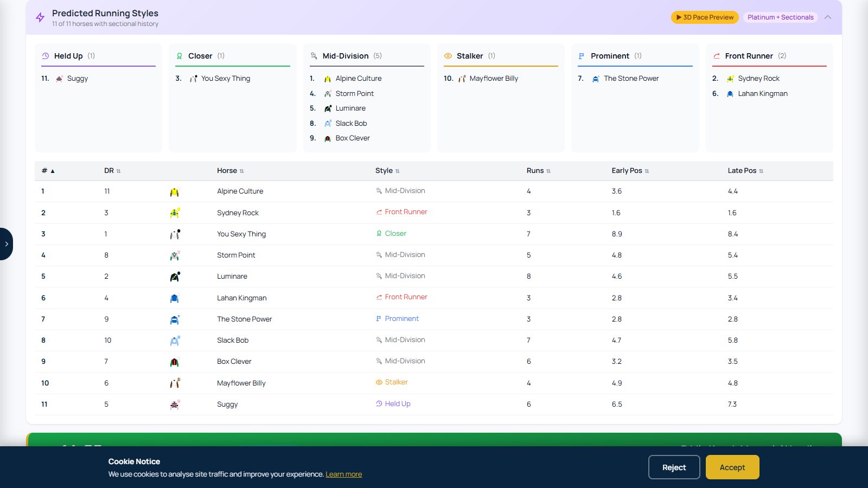Collapse the Predicted Running Styles panel chevron
Image resolution: width=868 pixels, height=488 pixels.
coord(828,17)
